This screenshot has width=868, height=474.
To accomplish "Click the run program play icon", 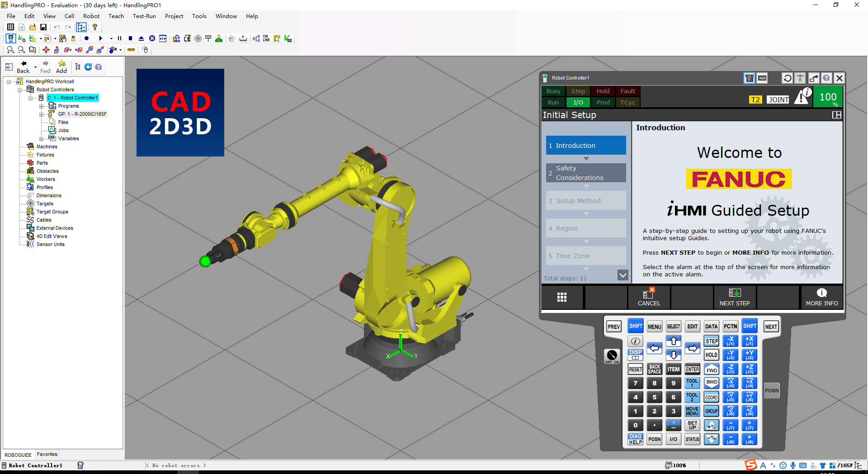I will [100, 38].
